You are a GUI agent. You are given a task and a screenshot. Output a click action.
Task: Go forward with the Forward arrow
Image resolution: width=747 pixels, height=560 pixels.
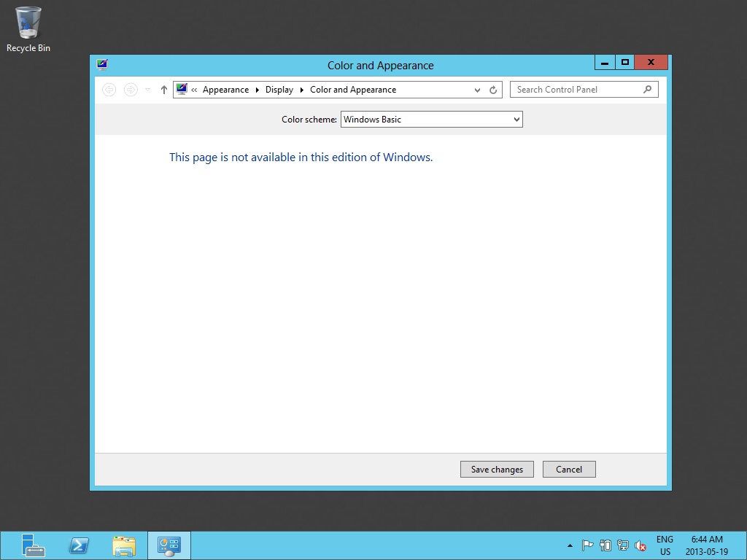tap(131, 90)
